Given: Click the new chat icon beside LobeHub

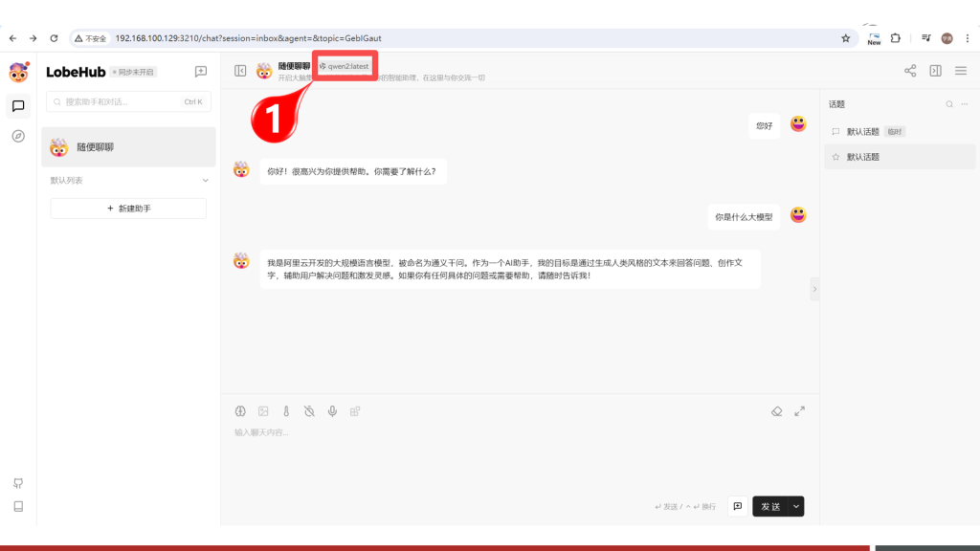Looking at the screenshot, I should [200, 72].
